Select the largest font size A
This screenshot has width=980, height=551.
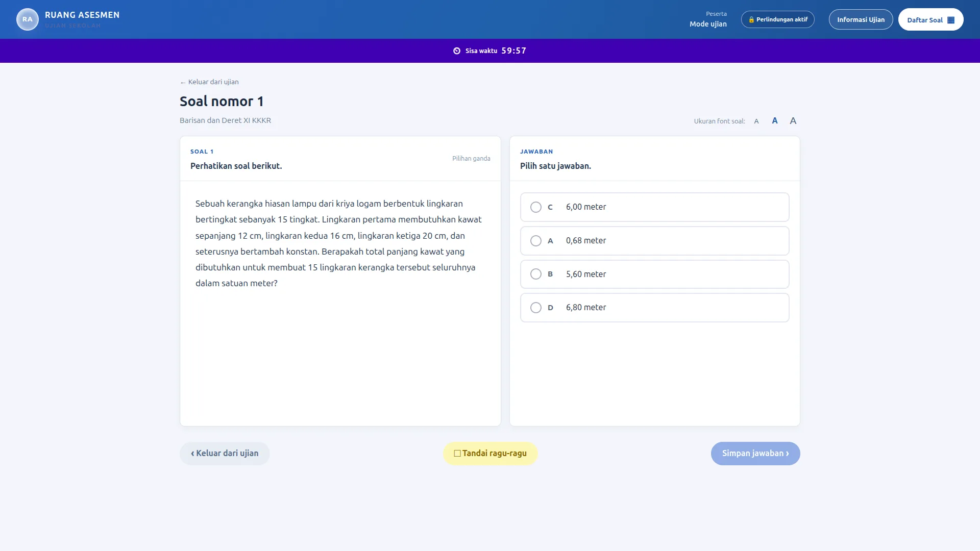tap(793, 121)
